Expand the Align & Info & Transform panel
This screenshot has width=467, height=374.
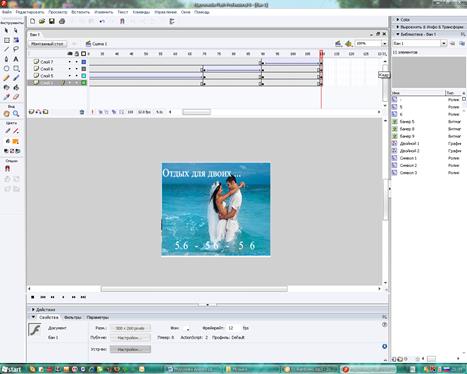[398, 27]
